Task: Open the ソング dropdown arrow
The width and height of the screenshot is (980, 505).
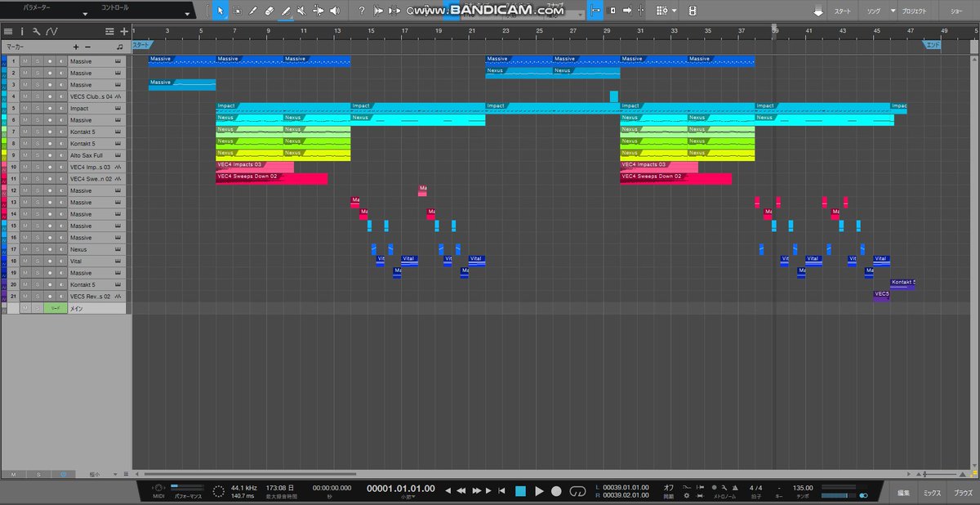Action: click(x=893, y=11)
